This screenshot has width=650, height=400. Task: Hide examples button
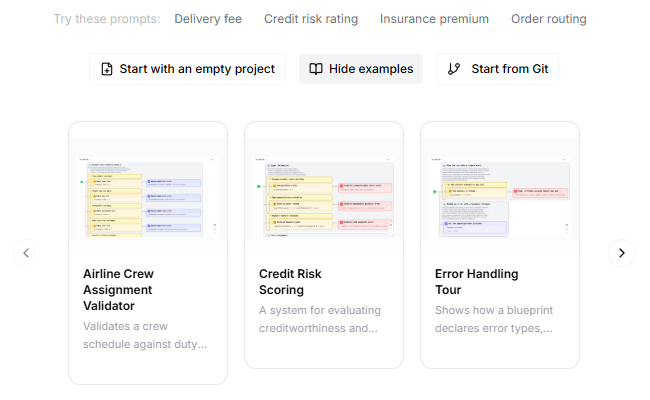pos(361,69)
